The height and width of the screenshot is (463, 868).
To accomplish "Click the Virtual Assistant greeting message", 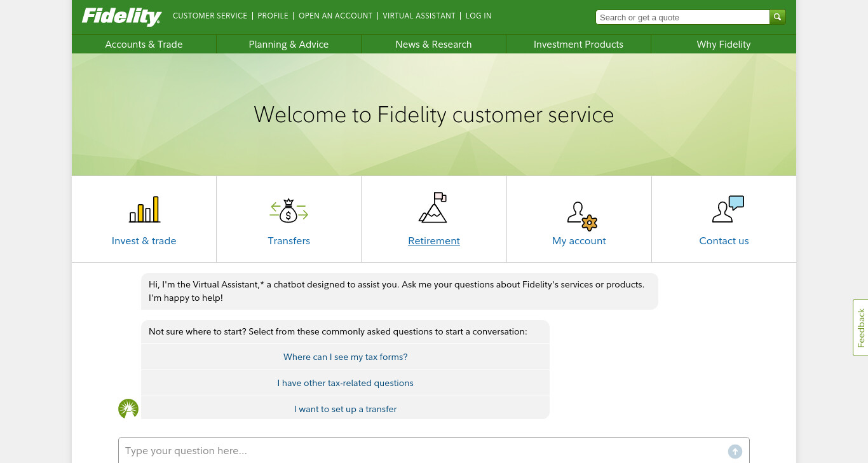I will click(400, 291).
